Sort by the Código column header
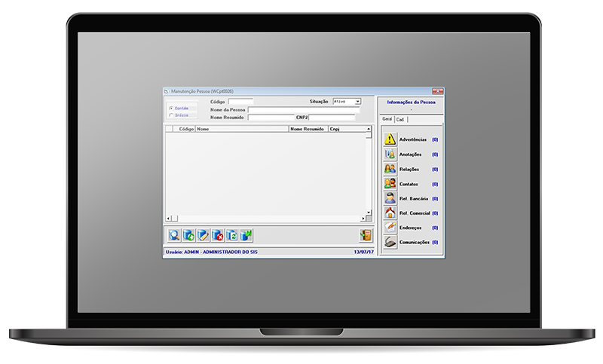The image size is (603, 364). pos(184,129)
